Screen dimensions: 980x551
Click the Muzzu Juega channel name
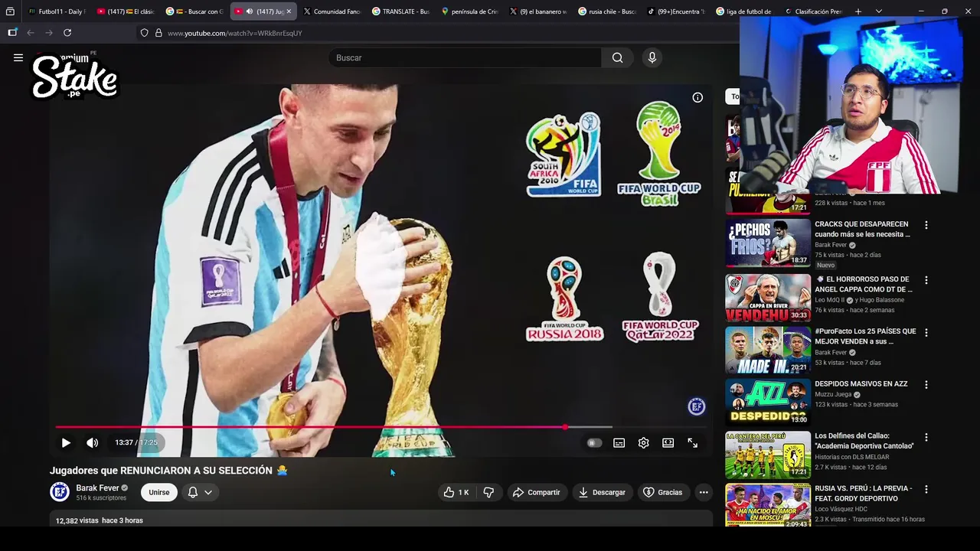tap(834, 394)
